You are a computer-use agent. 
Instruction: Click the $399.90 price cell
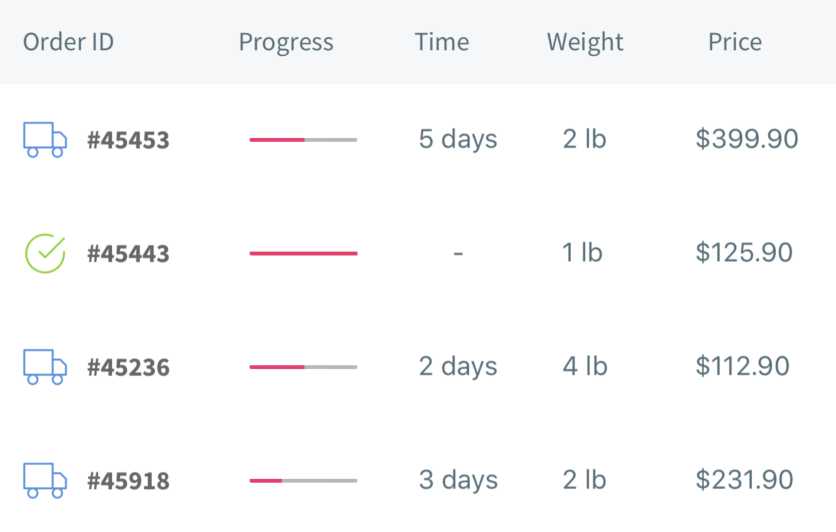(746, 139)
